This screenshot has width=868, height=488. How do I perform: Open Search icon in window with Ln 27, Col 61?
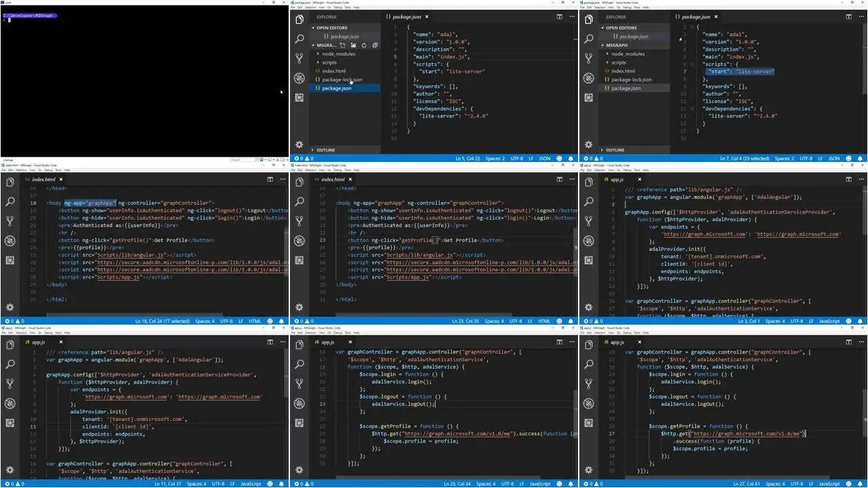(x=589, y=365)
